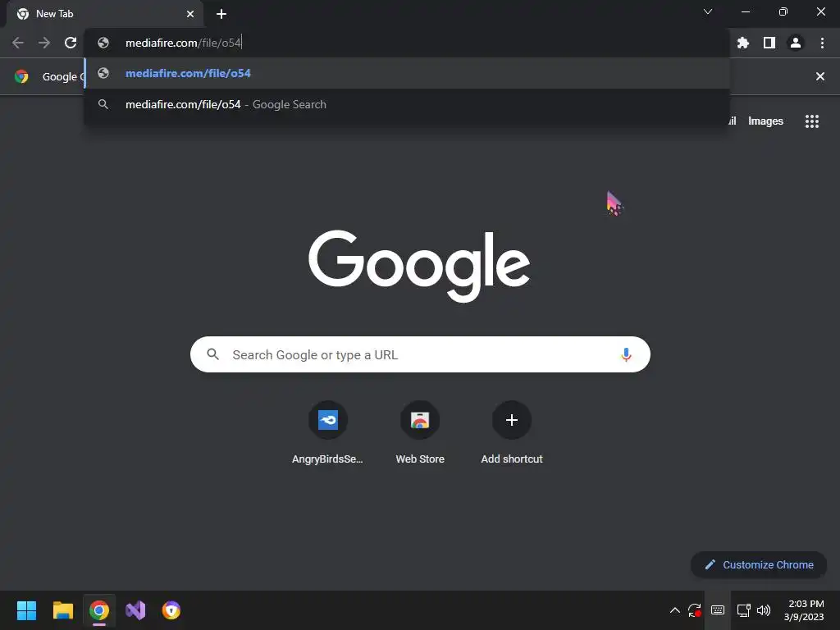Open the orange shield app on taskbar
The image size is (840, 630).
pyautogui.click(x=171, y=610)
